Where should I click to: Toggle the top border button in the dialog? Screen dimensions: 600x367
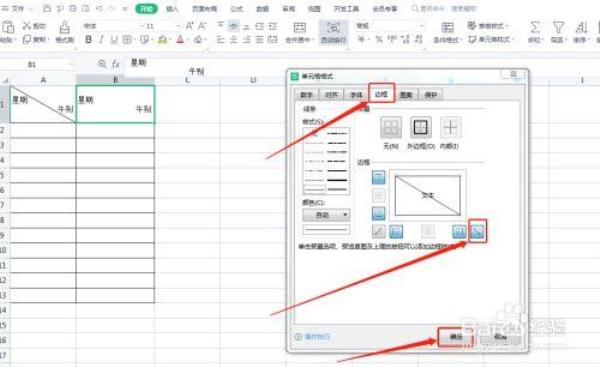click(x=378, y=178)
